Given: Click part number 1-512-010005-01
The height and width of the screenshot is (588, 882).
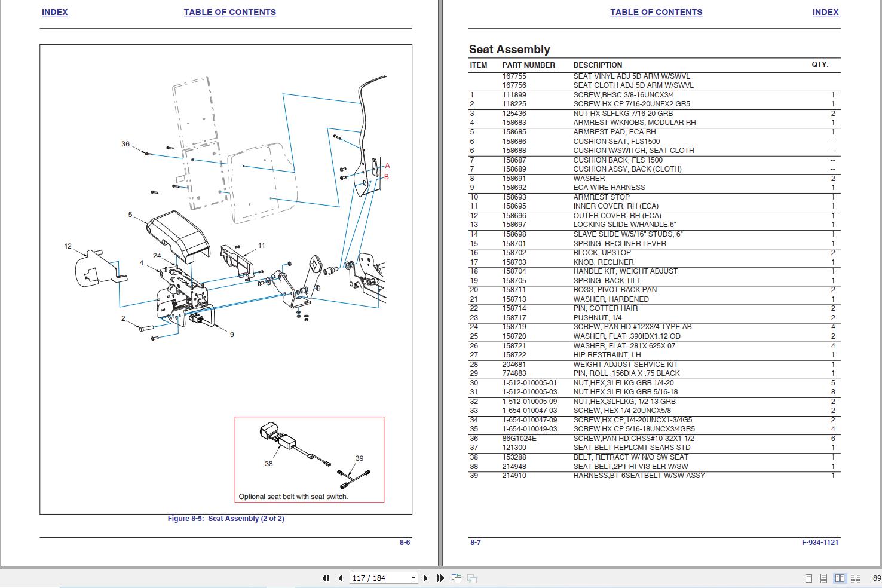Looking at the screenshot, I should point(529,383).
